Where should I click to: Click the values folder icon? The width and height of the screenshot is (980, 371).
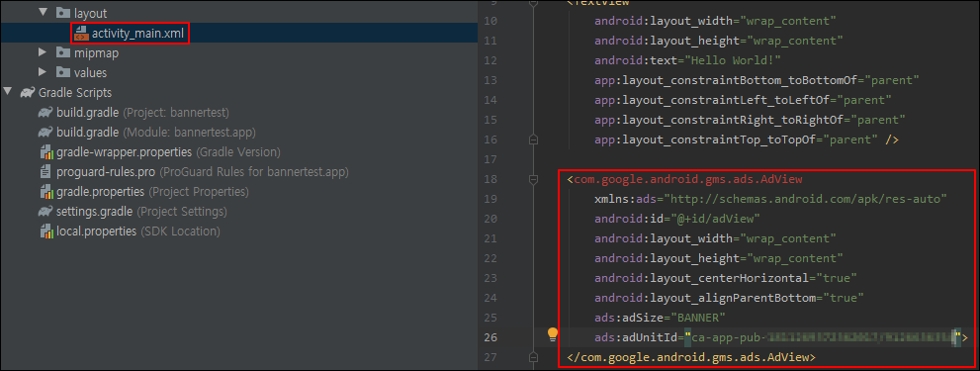(62, 72)
